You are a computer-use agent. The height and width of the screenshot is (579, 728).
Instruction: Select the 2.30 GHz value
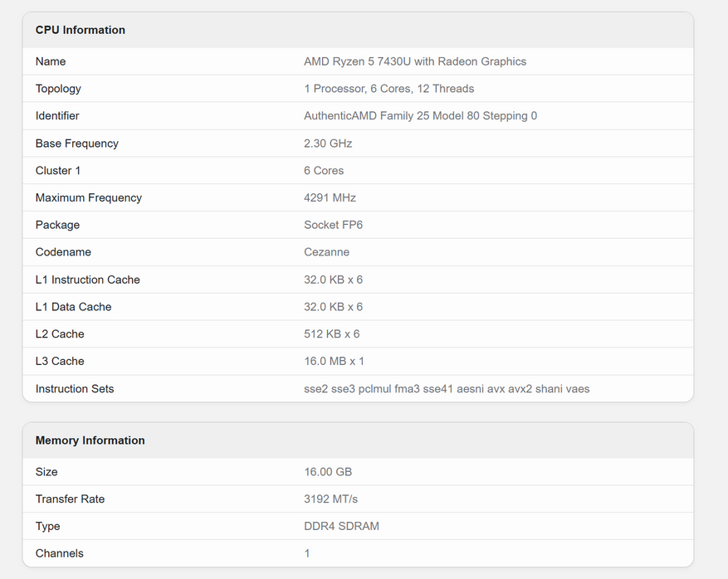coord(328,144)
